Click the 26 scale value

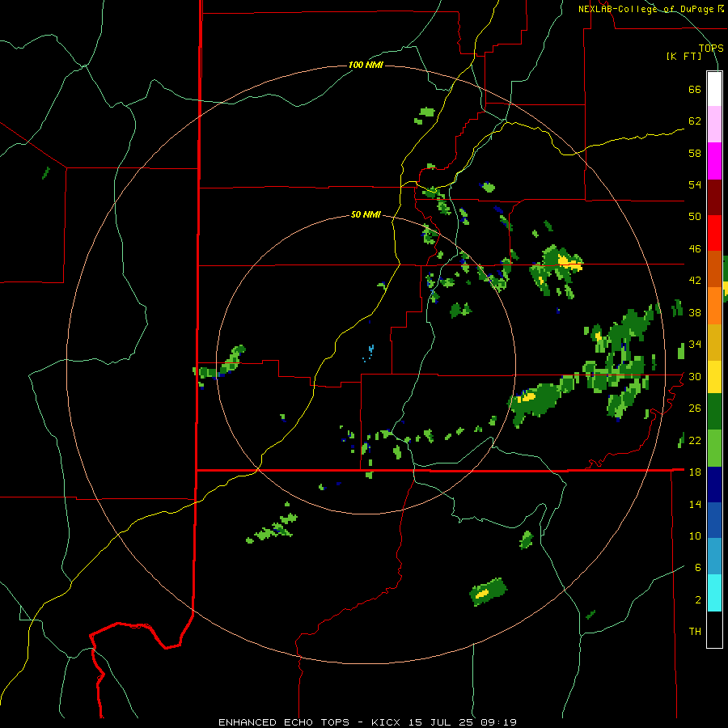tap(695, 408)
